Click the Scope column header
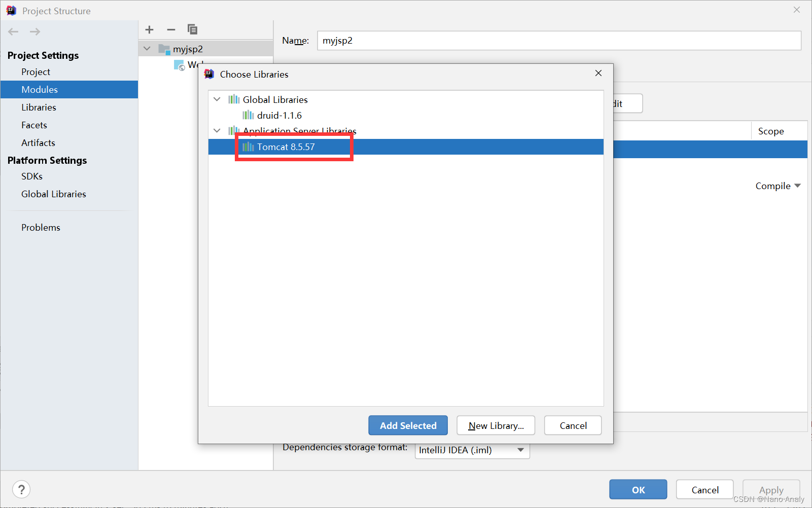 779,131
